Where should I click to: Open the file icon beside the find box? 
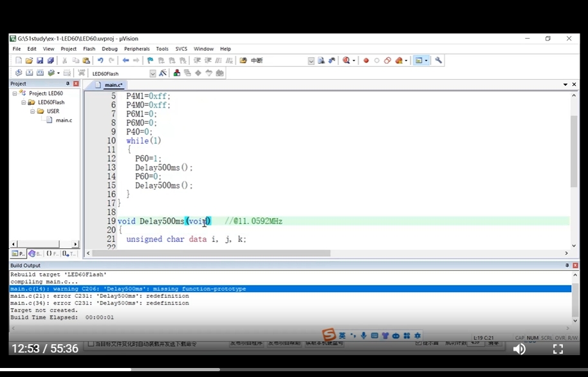pyautogui.click(x=321, y=60)
